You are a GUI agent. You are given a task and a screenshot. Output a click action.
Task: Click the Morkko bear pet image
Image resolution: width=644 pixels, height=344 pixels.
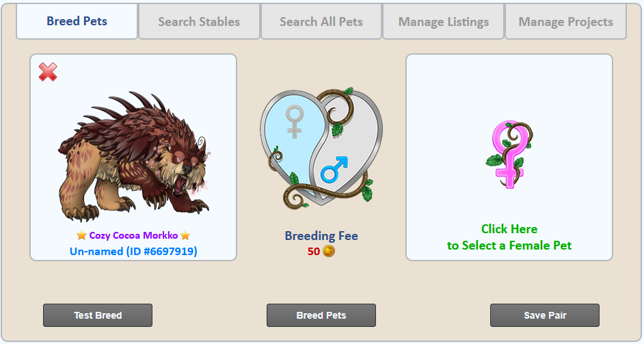133,157
